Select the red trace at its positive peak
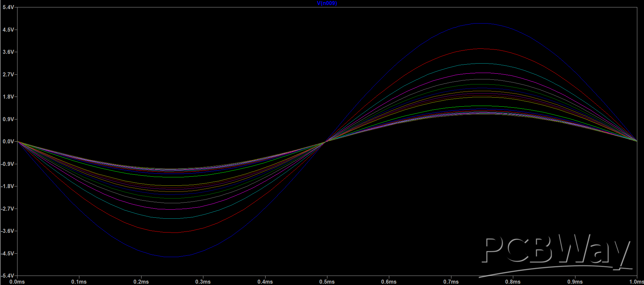 click(x=482, y=49)
